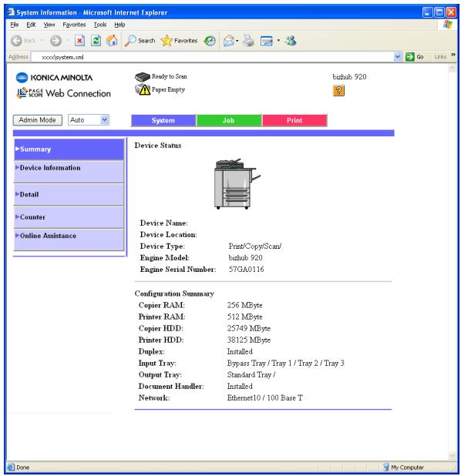The image size is (461, 476).
Task: Open the View menu
Action: [49, 25]
